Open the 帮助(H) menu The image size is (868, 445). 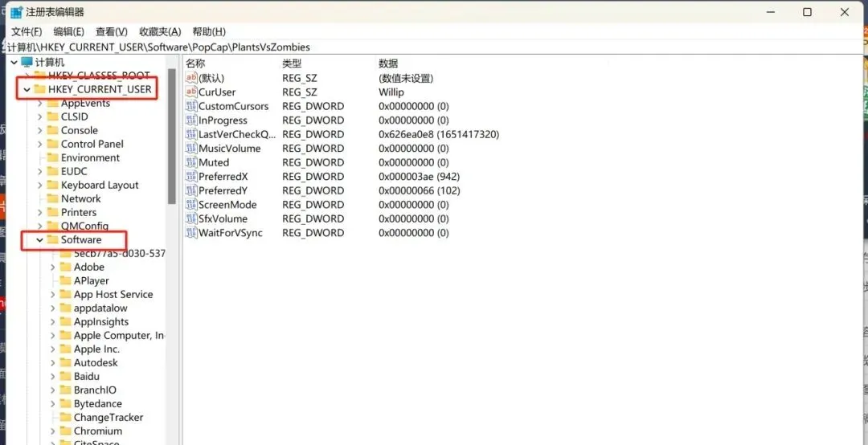click(x=209, y=31)
